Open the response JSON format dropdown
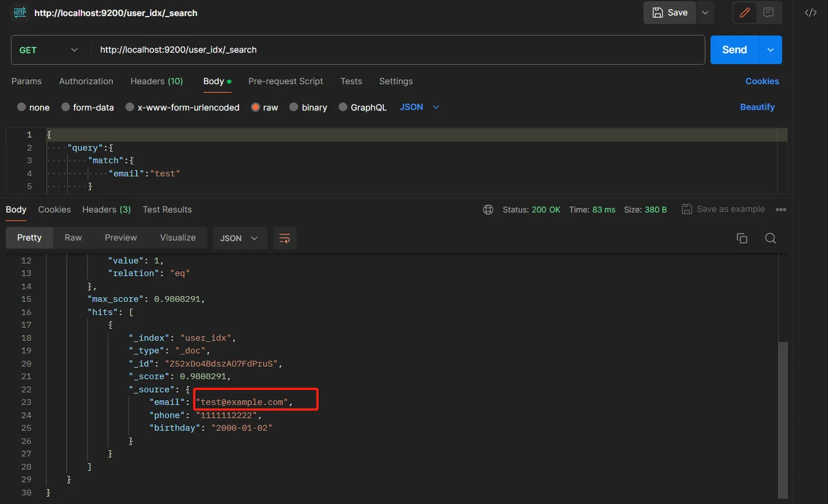 240,238
